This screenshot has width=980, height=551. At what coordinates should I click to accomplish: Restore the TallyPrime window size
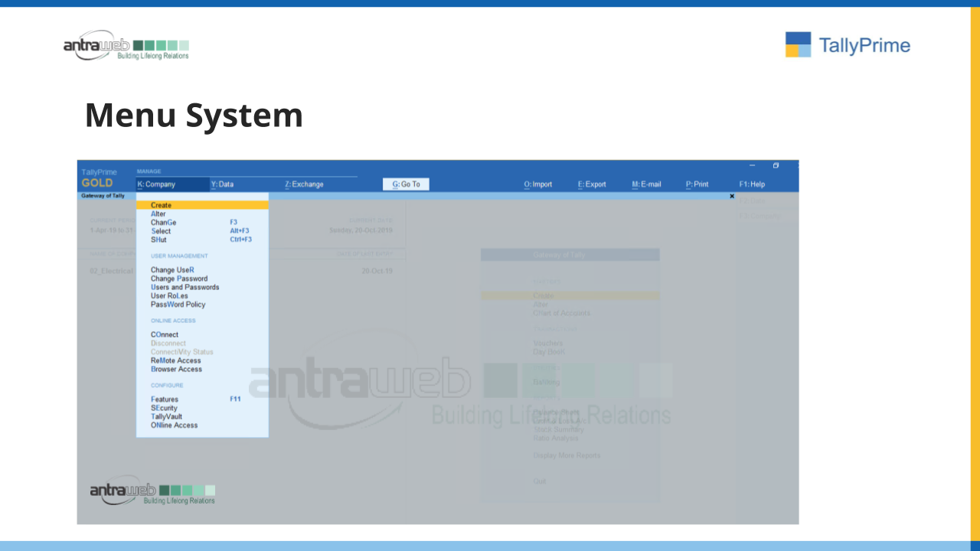coord(775,165)
